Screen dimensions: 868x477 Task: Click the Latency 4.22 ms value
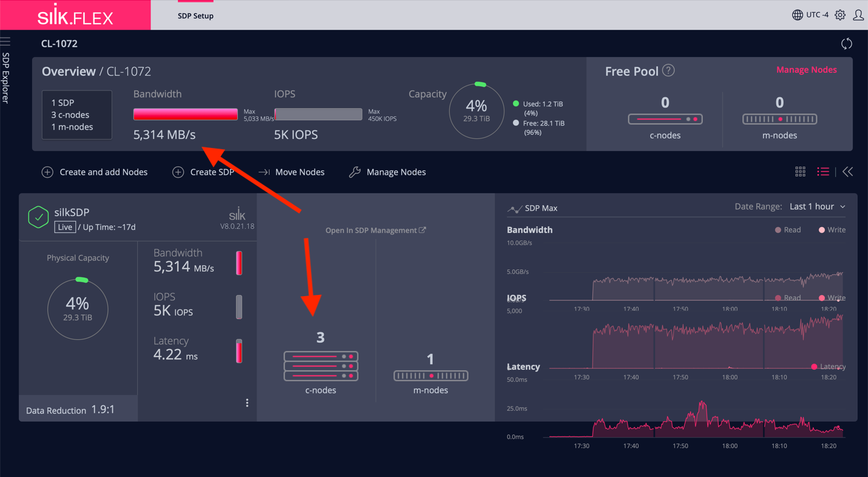175,354
